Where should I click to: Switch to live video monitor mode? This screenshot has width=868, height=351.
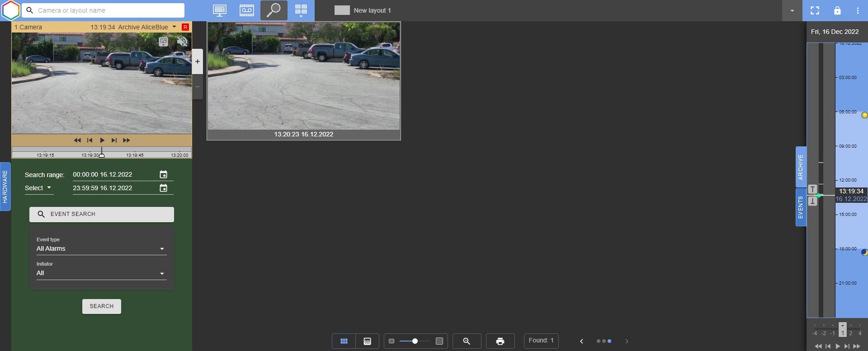pos(220,10)
